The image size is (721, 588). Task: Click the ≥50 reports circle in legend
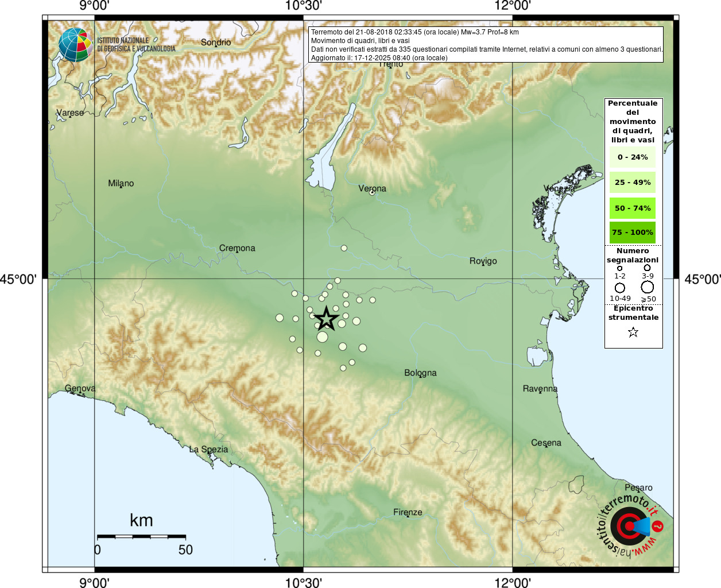tap(648, 287)
